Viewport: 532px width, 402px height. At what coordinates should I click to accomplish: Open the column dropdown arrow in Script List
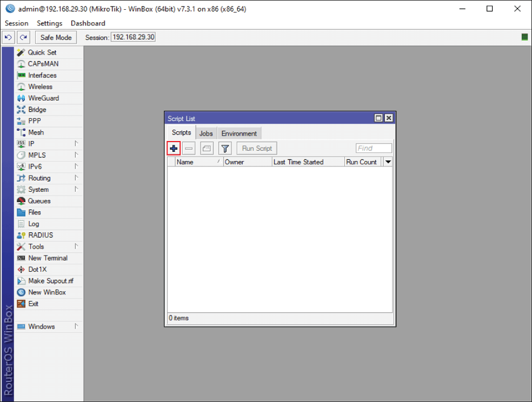388,162
